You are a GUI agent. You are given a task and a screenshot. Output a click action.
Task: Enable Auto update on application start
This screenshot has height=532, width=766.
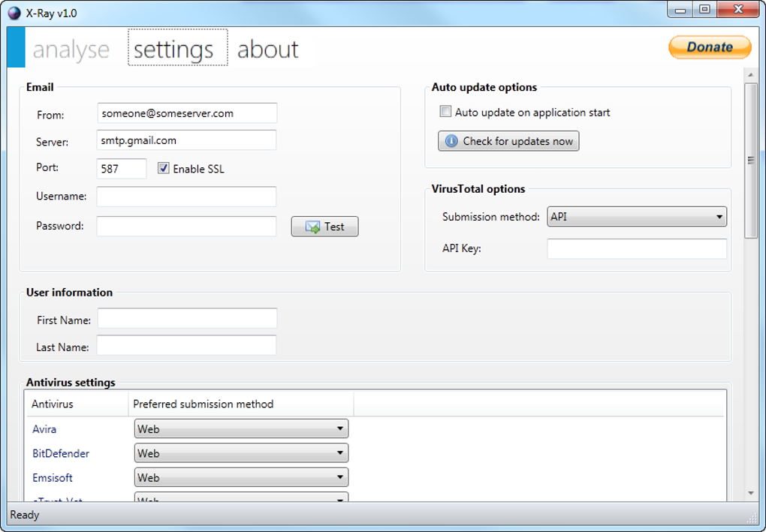tap(445, 113)
